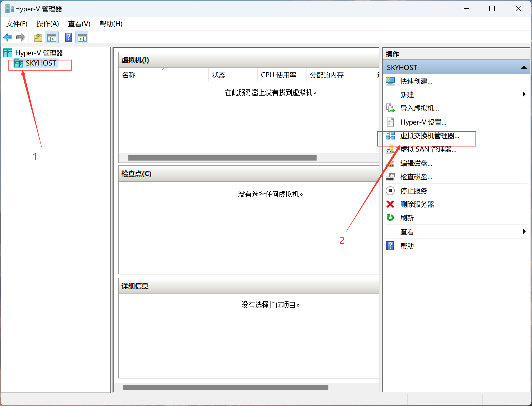Select Hyper-V 管理器 root text in tree
The image size is (532, 406).
tap(39, 53)
